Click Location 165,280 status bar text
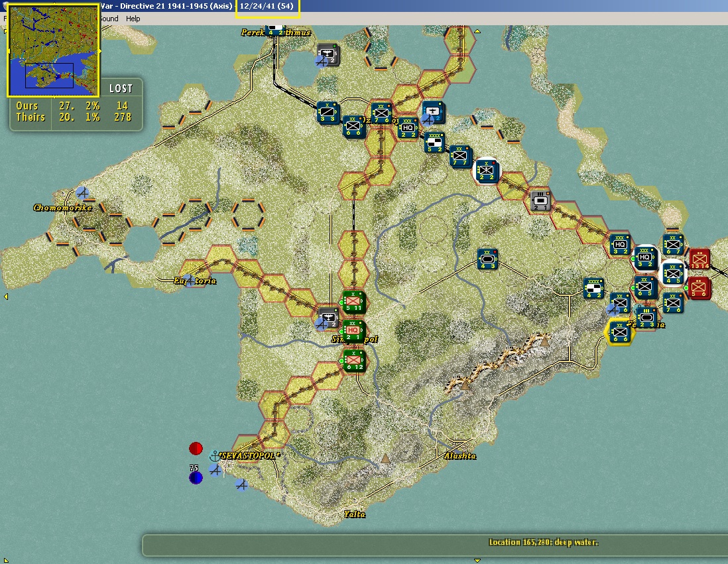Viewport: 728px width, 564px height. tap(543, 542)
